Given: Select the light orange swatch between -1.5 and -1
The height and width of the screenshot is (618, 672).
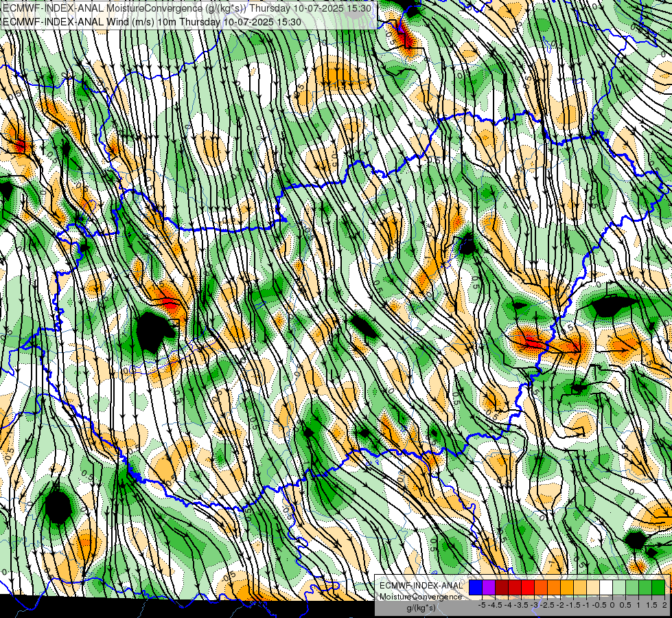Looking at the screenshot, I should (x=580, y=588).
